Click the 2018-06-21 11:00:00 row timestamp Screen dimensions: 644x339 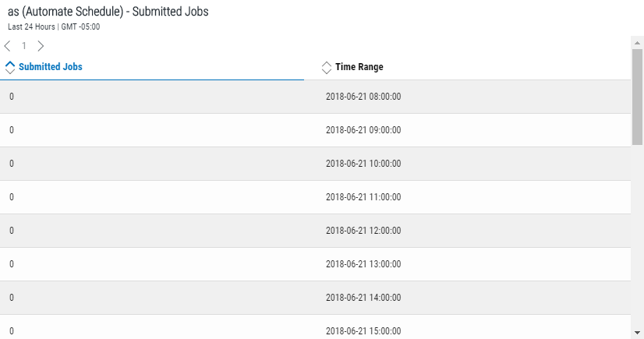[363, 197]
